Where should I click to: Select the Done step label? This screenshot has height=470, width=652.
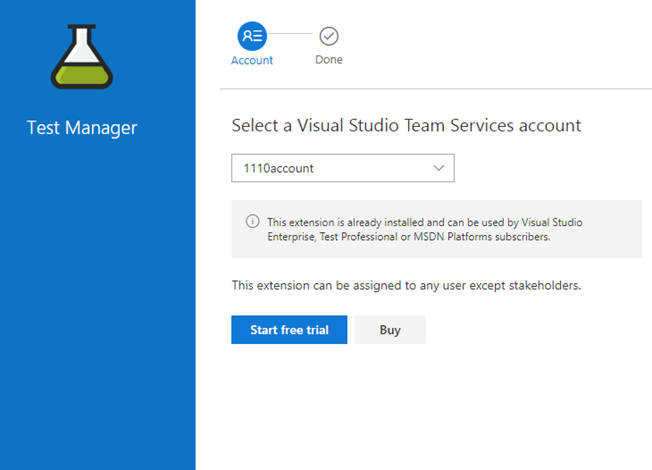pyautogui.click(x=329, y=60)
